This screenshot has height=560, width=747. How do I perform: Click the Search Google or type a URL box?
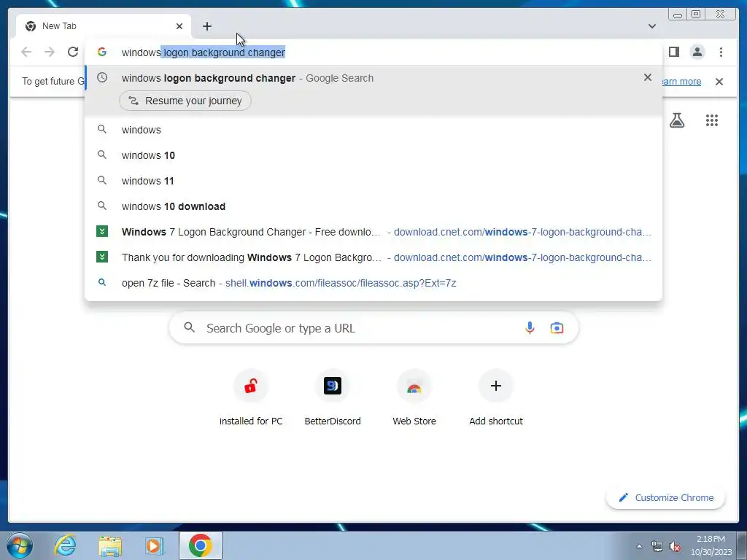(374, 328)
